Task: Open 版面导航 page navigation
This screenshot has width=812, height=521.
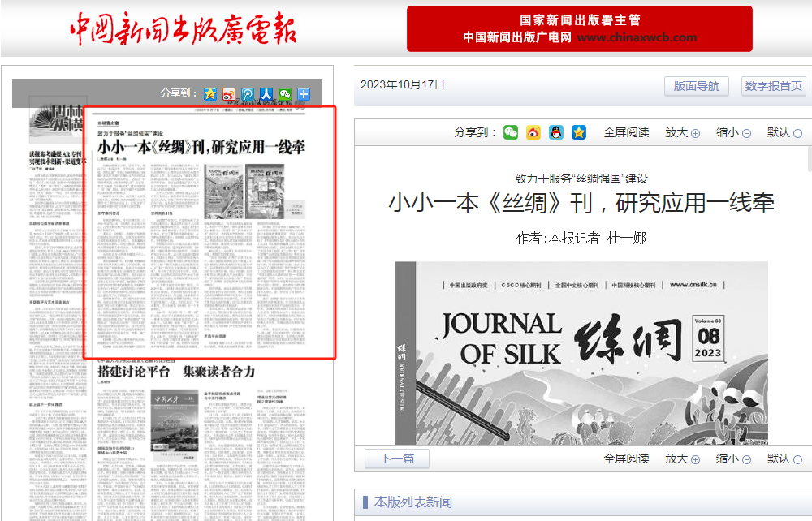Action: click(x=696, y=86)
